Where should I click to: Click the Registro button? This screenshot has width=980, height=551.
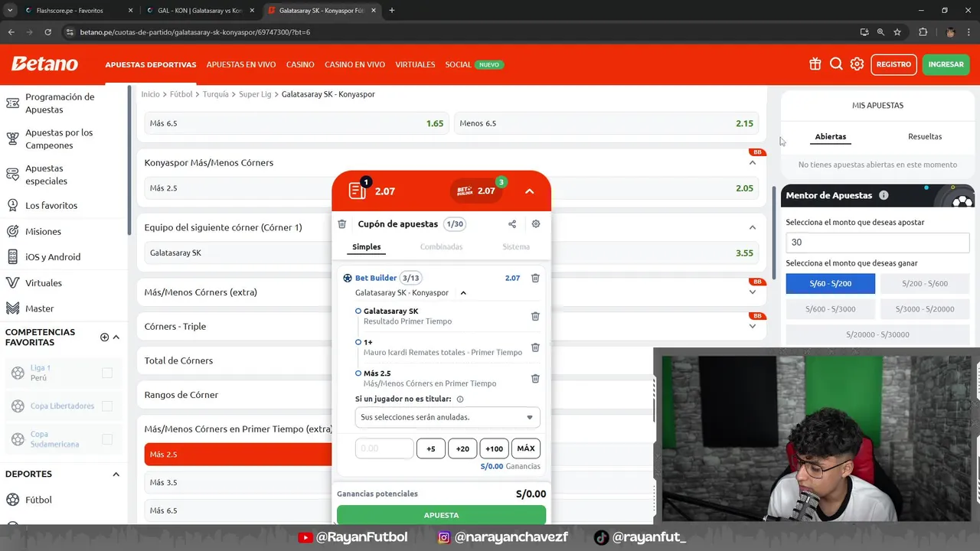click(893, 64)
